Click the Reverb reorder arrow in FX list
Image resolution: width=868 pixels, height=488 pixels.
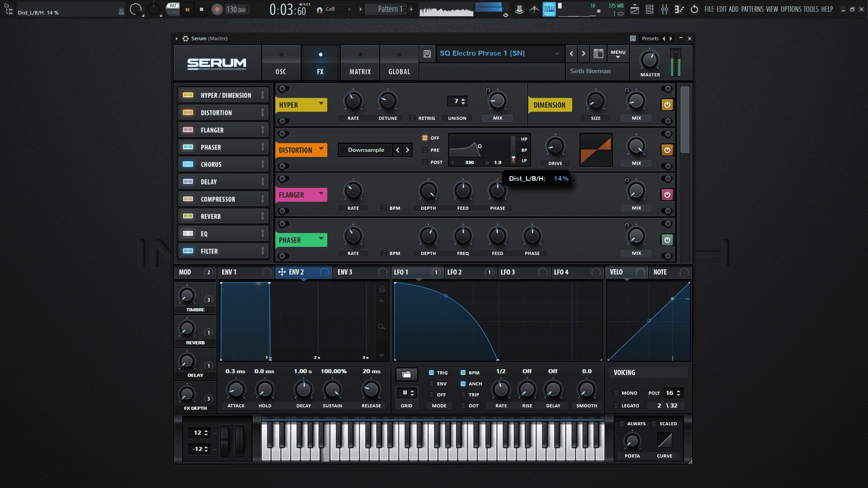262,216
